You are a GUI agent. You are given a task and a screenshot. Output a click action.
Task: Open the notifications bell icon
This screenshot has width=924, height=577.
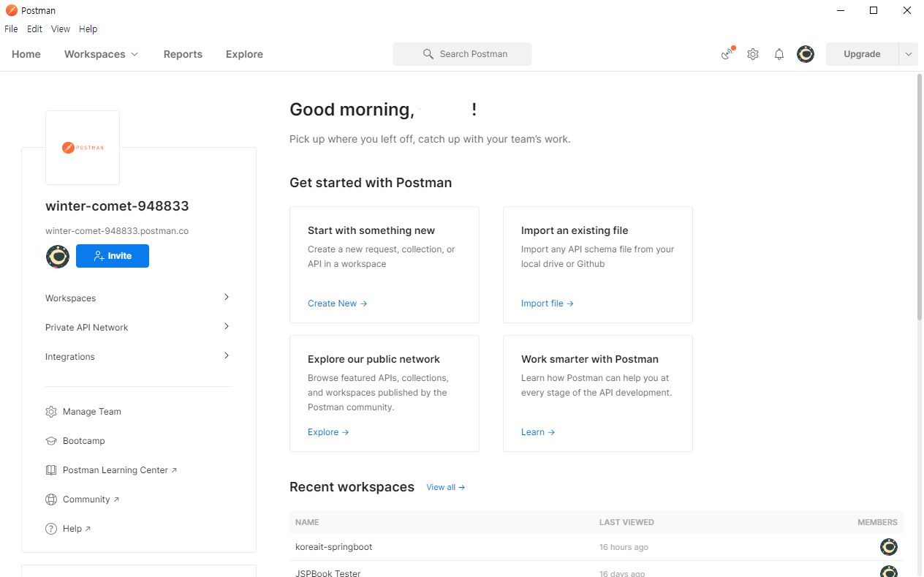pos(779,54)
